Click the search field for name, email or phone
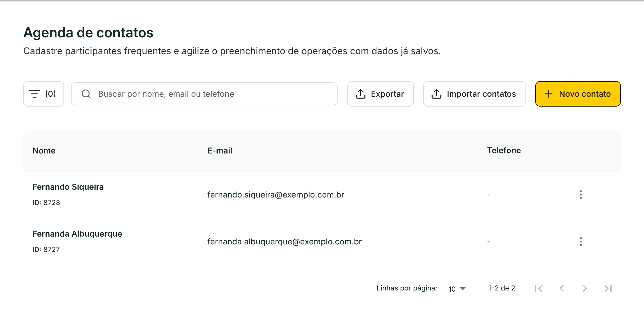This screenshot has width=644, height=331. 204,94
